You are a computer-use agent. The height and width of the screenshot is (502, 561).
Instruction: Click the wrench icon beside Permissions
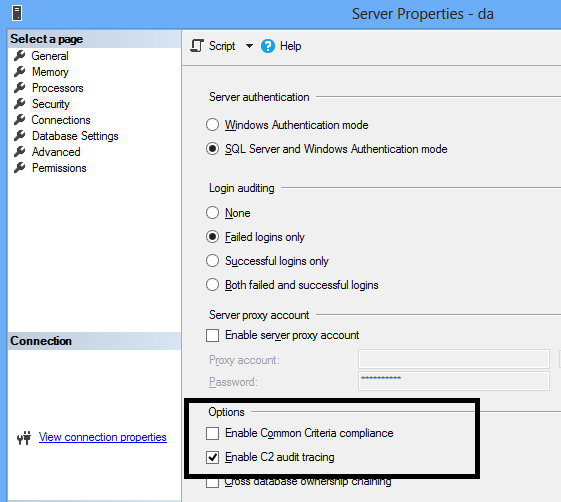[x=20, y=168]
